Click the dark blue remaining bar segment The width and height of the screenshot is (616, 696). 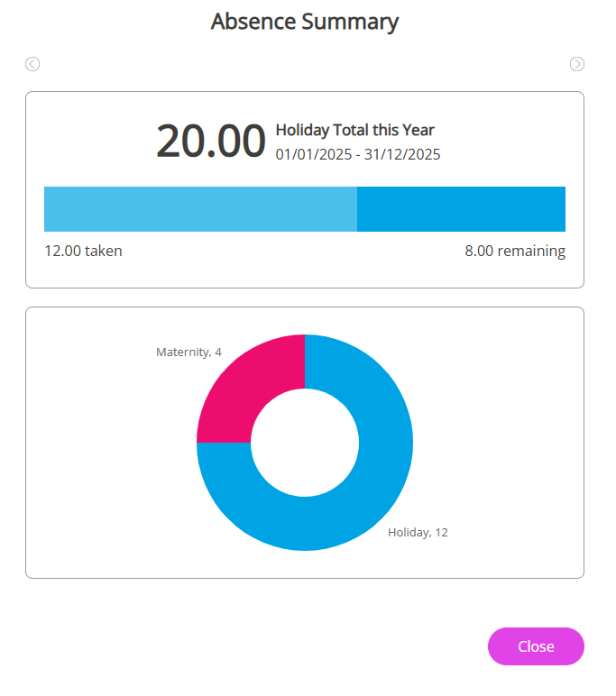[x=461, y=209]
